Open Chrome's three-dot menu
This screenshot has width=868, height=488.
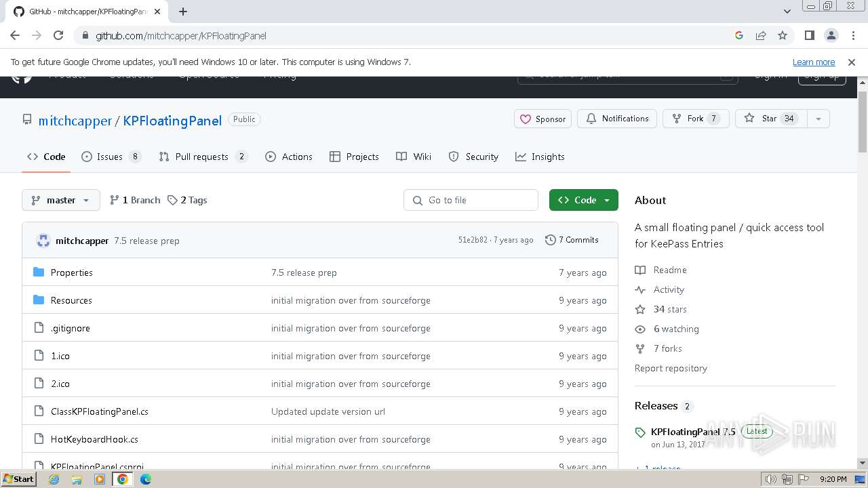(x=852, y=35)
